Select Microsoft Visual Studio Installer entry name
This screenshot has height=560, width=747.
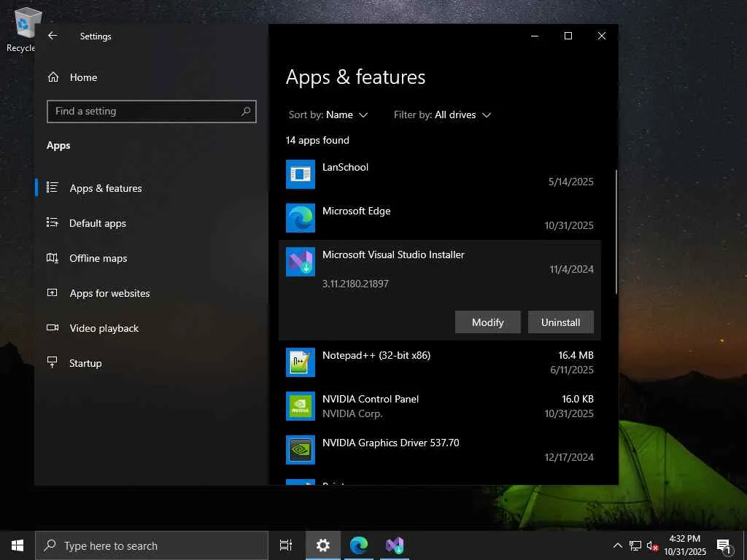(x=393, y=254)
